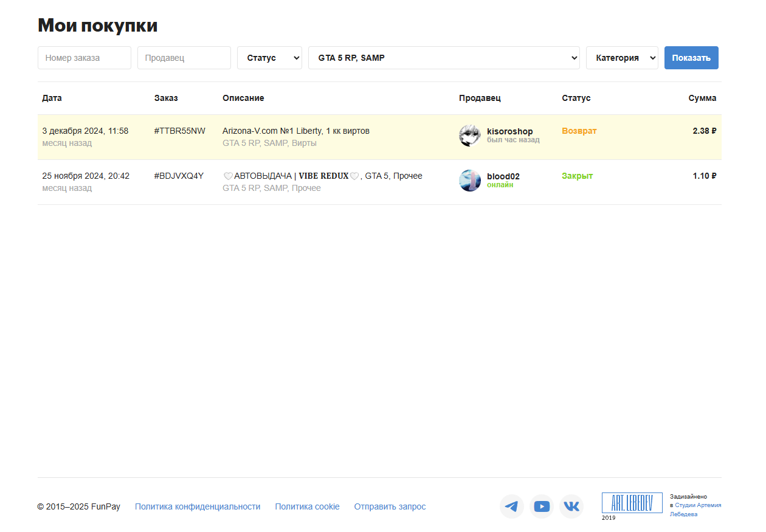Viewport: 766px width, 532px height.
Task: Click the Описание column header
Action: [x=243, y=98]
